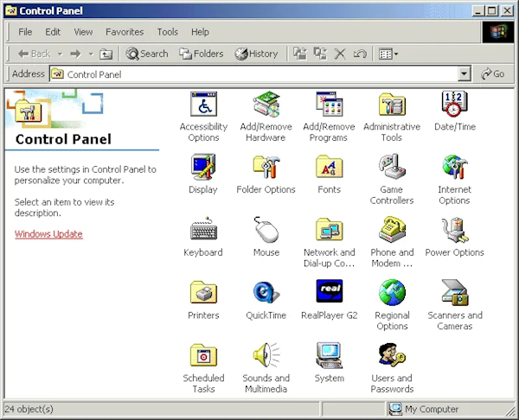Select the Scanners and Cameras icon

coord(454,294)
